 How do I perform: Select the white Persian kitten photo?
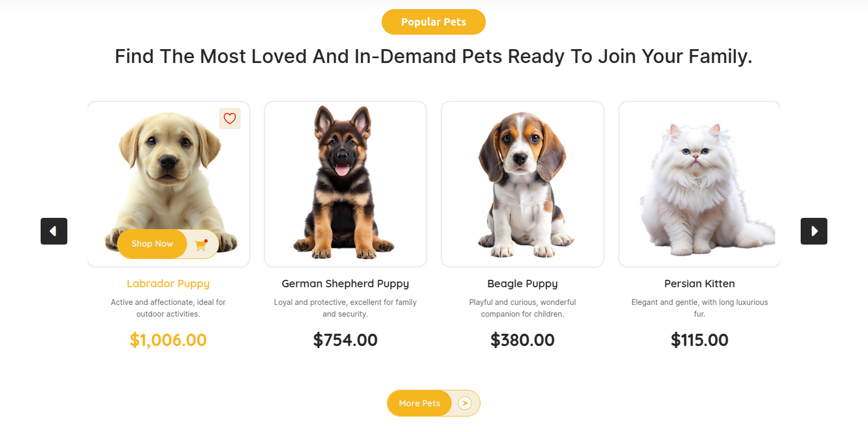pyautogui.click(x=699, y=187)
